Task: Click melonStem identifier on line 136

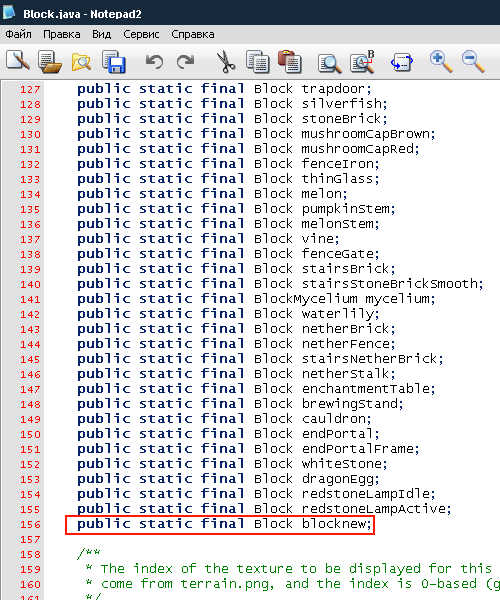Action: point(338,224)
